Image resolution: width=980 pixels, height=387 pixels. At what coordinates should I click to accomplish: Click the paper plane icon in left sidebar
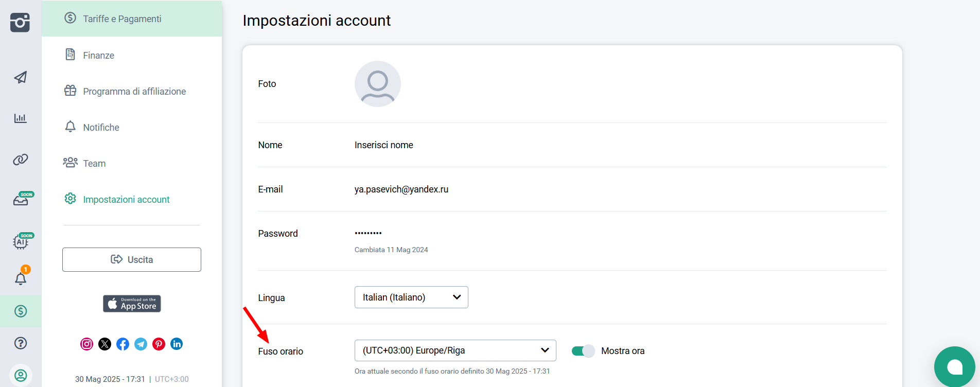[21, 77]
